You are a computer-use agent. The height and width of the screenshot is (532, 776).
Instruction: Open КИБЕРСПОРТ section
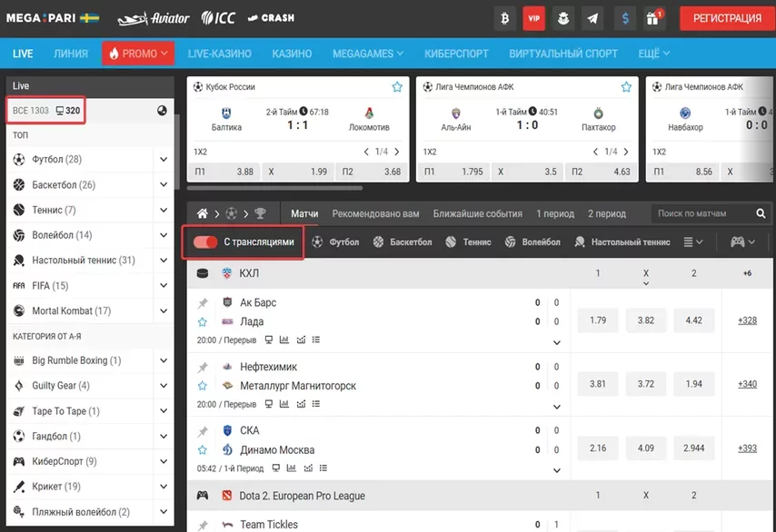click(x=456, y=54)
